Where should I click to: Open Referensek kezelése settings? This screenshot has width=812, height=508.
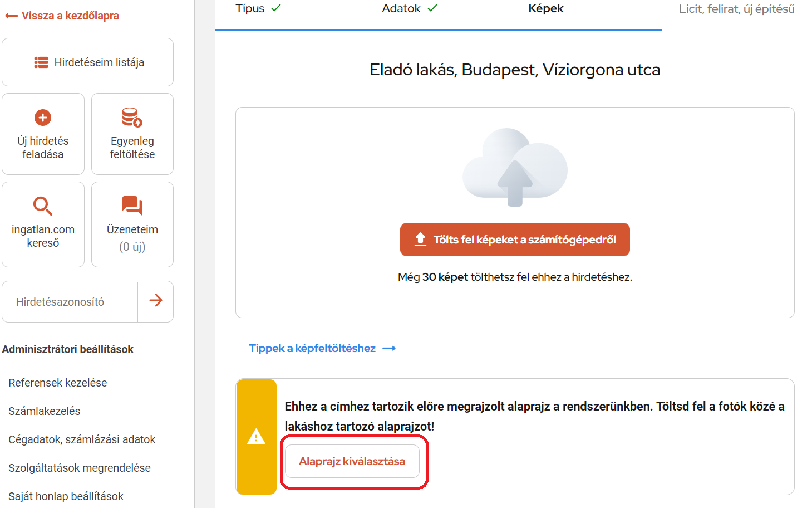(x=58, y=383)
